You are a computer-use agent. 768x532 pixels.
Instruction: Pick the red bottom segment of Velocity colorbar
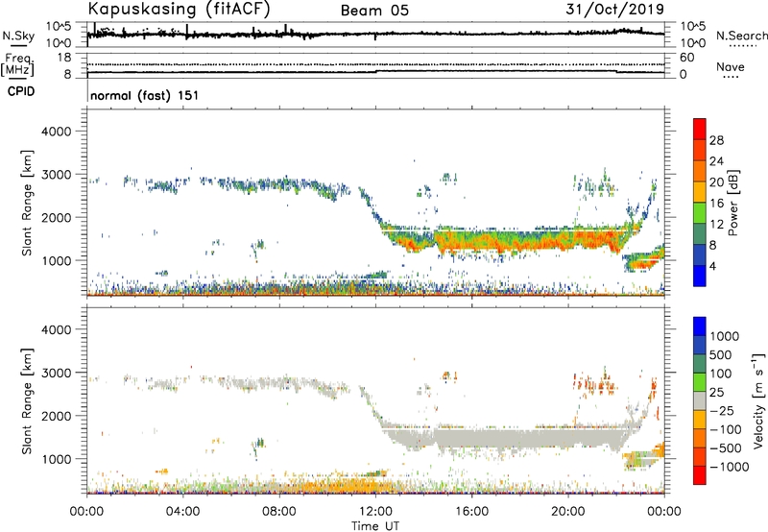(x=700, y=475)
